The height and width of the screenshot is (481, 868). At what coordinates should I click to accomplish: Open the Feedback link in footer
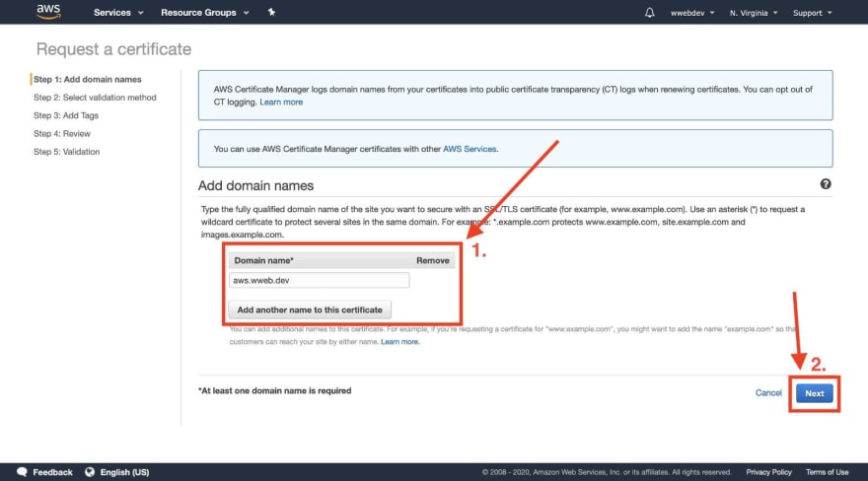coord(52,471)
